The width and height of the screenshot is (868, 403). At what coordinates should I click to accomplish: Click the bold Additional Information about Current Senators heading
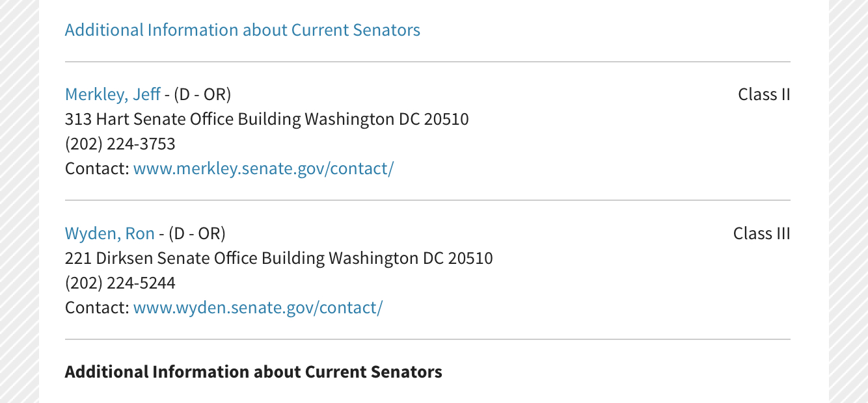tap(253, 372)
